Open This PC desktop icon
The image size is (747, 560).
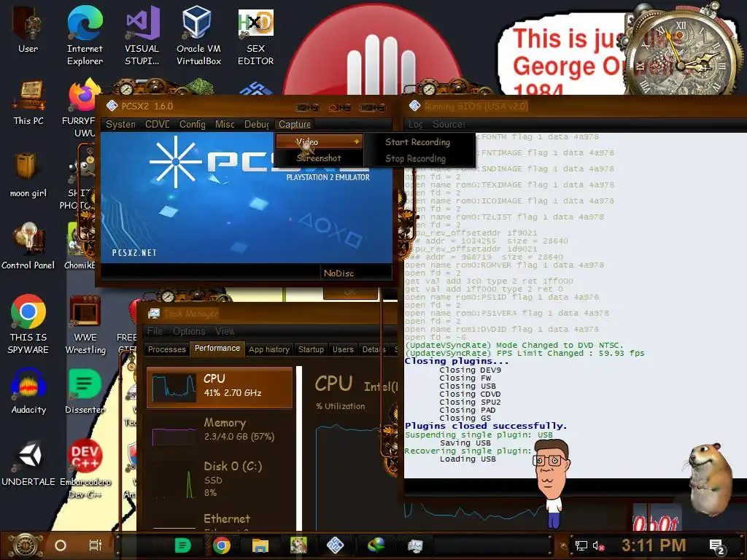point(28,102)
